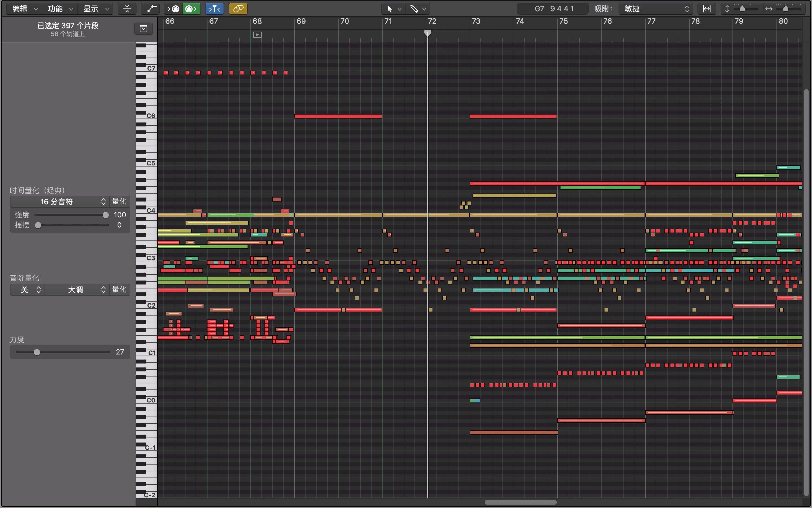The width and height of the screenshot is (812, 508).
Task: Open the pencil tool dropdown arrow
Action: pos(424,9)
